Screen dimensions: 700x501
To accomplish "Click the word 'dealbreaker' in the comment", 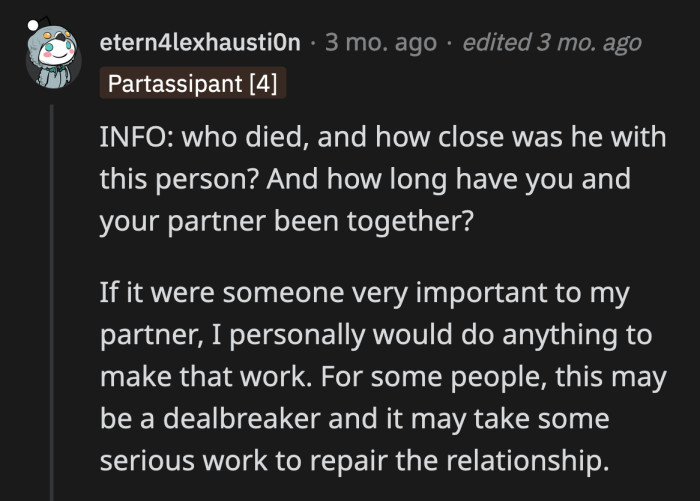I will tap(242, 419).
